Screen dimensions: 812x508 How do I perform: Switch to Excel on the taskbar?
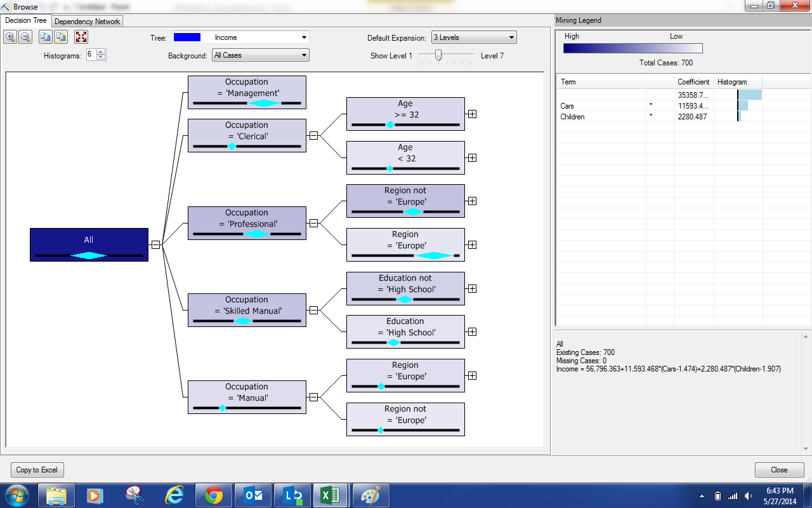(x=331, y=495)
